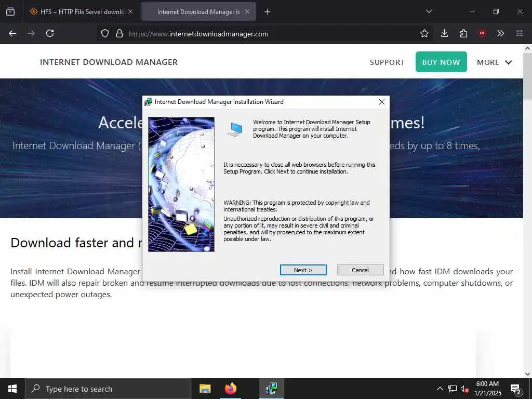The image size is (532, 399).
Task: Click the Firefox taskbar icon
Action: pos(230,389)
